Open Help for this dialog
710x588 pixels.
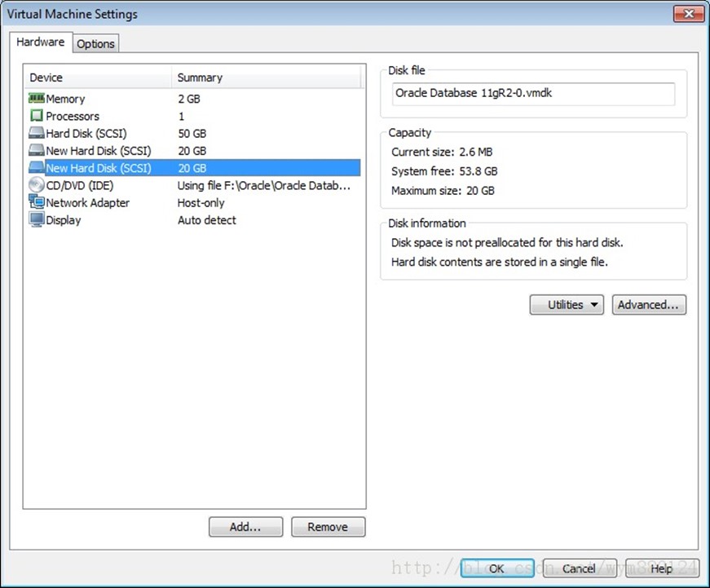(x=662, y=568)
